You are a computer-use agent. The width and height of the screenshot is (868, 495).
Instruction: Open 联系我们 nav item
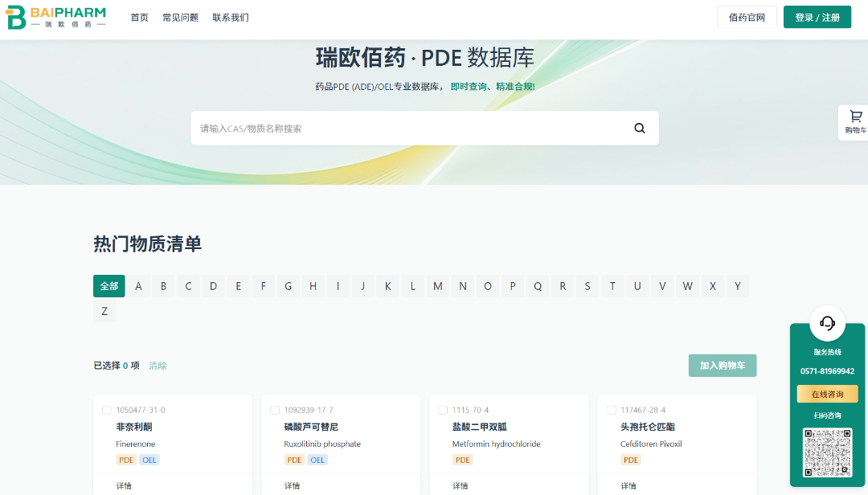(231, 18)
